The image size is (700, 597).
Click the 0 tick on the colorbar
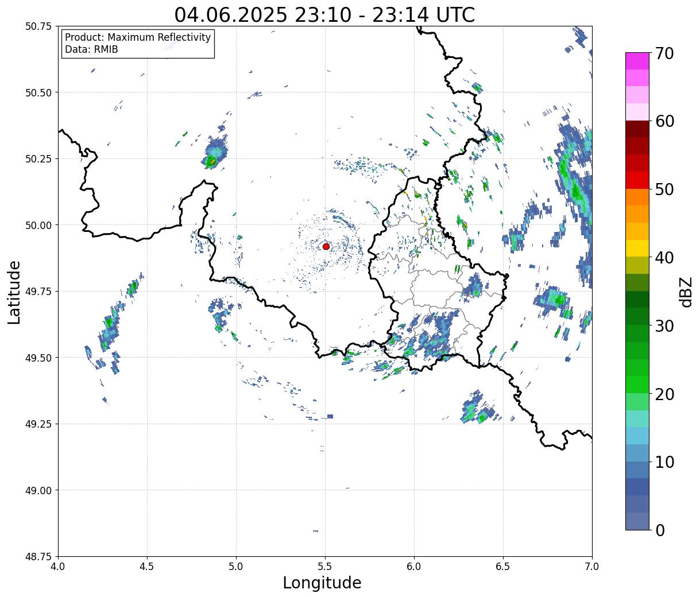pyautogui.click(x=659, y=530)
